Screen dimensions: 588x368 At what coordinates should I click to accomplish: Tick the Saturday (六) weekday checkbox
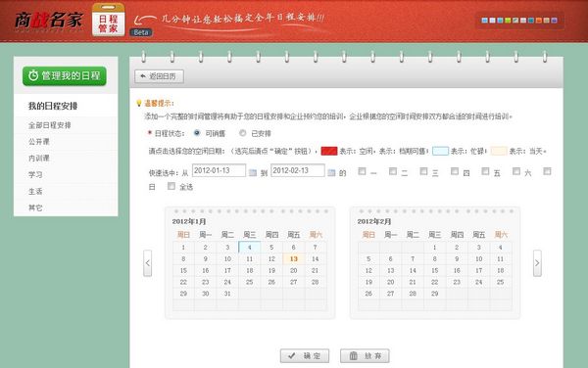coord(516,171)
